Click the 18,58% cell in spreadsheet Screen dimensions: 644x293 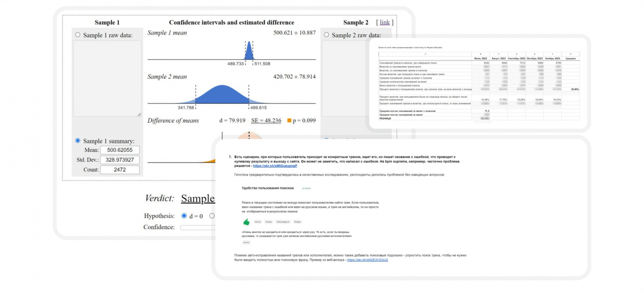(x=517, y=99)
